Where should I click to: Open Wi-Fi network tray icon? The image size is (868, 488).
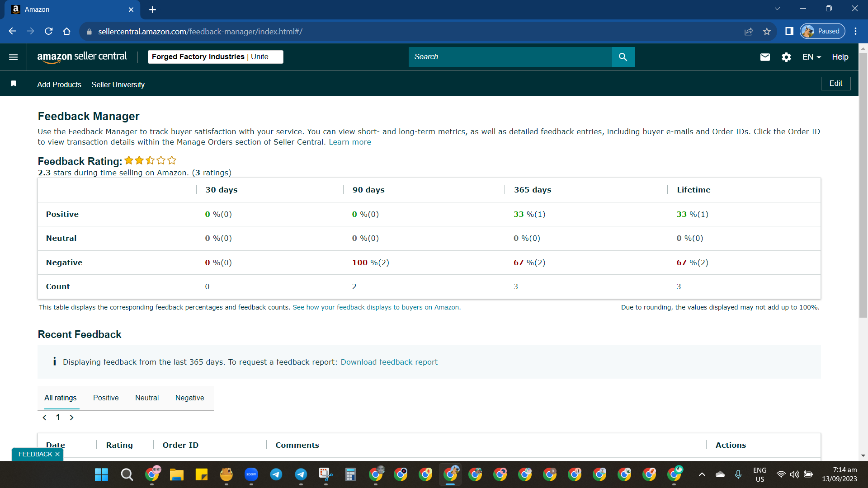(781, 474)
